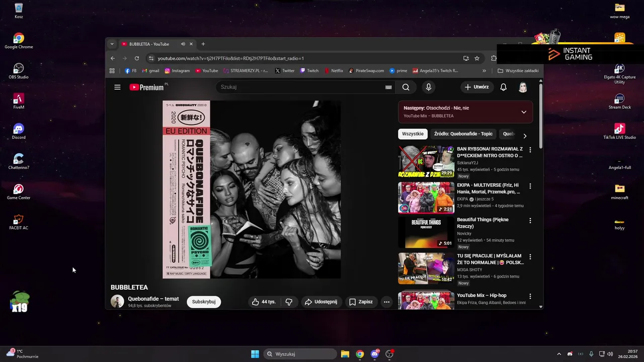This screenshot has height=362, width=644.
Task: Open Quebonafide channel avatar
Action: pos(117,302)
